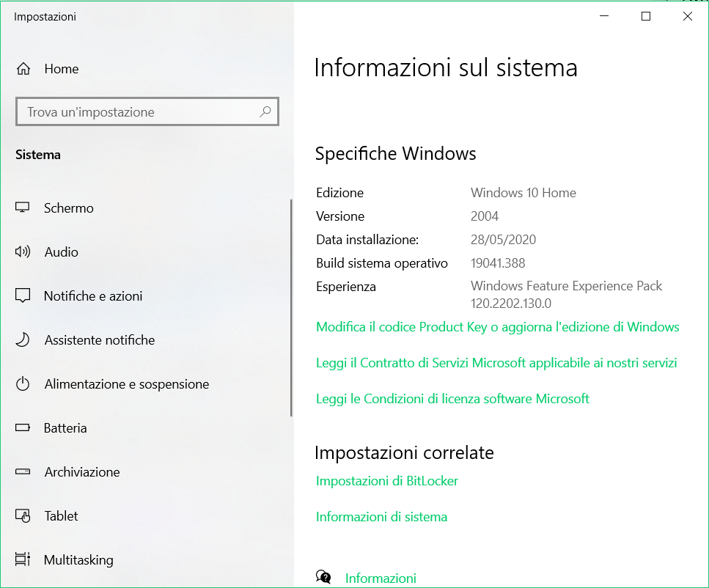This screenshot has height=588, width=709.
Task: Click the Archiviazione drive icon
Action: pos(23,471)
